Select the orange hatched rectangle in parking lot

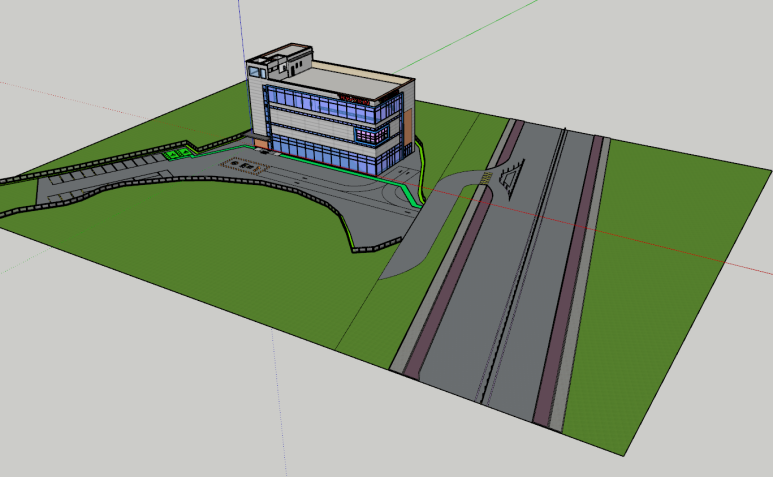pyautogui.click(x=245, y=166)
